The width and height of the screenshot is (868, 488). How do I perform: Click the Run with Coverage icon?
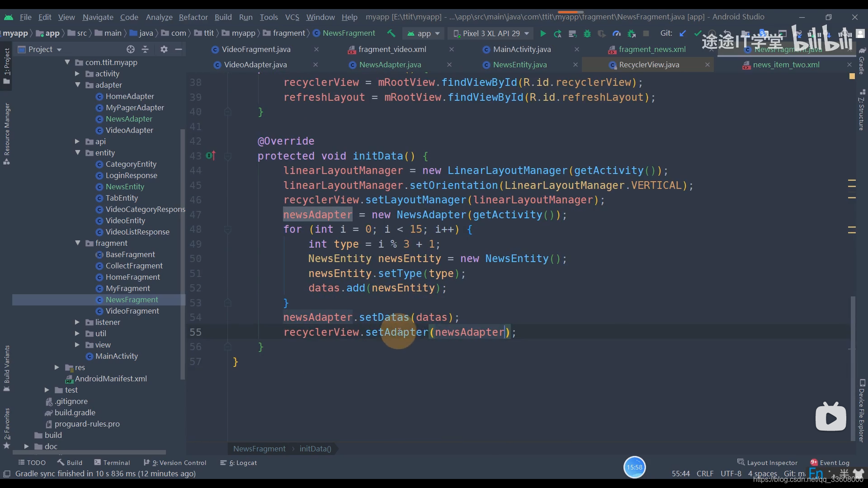[602, 33]
